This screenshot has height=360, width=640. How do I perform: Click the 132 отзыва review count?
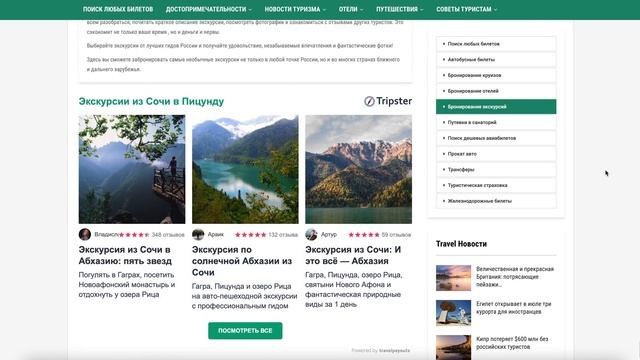(x=283, y=235)
